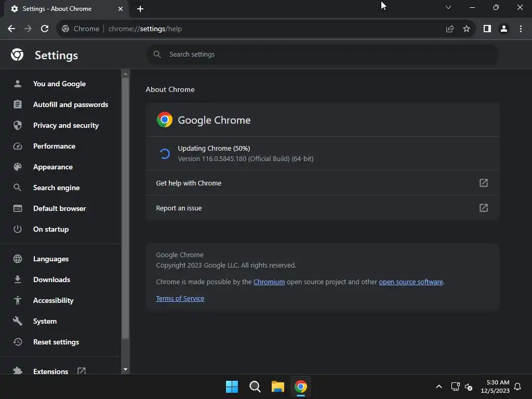
Task: Click the magnifier icon for Search engine
Action: pyautogui.click(x=18, y=188)
